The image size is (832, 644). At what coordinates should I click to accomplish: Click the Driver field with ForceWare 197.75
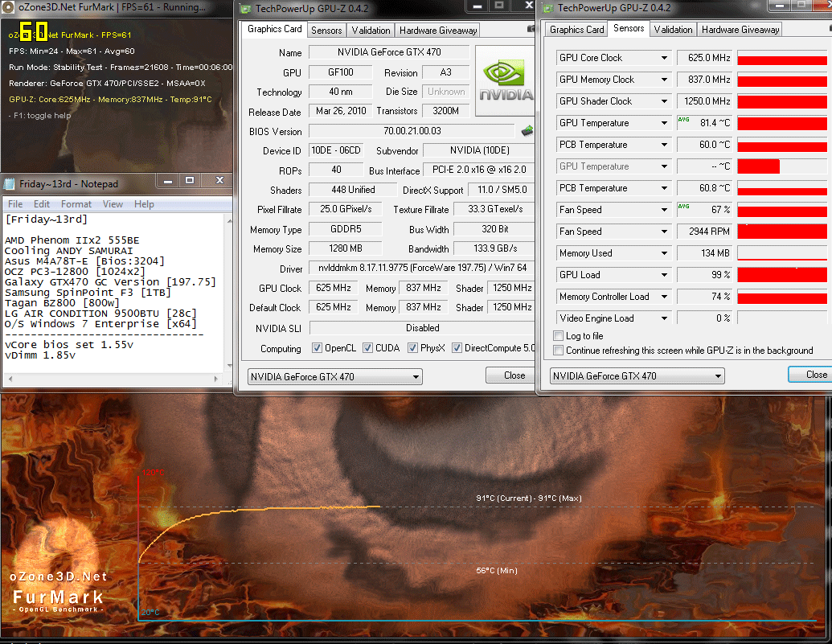point(422,268)
